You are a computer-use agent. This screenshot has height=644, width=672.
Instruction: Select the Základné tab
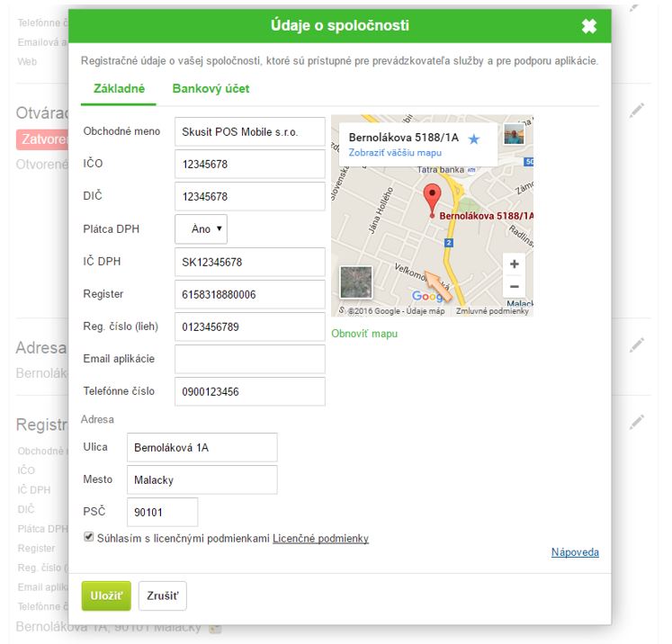pos(119,89)
